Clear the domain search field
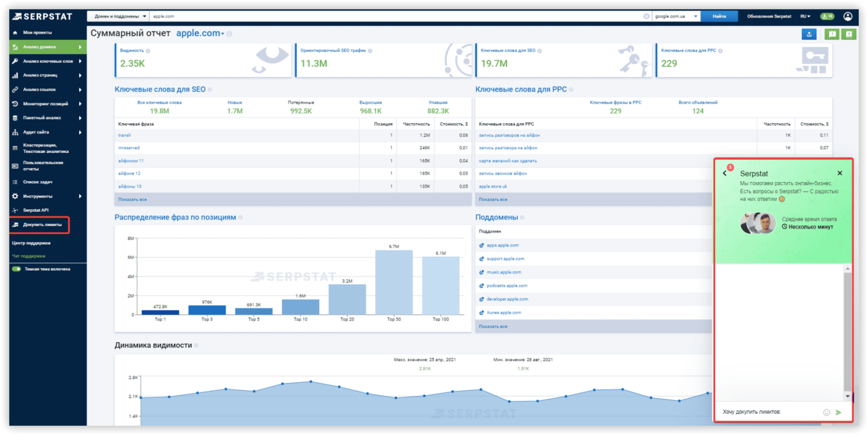The image size is (868, 435). pos(646,17)
